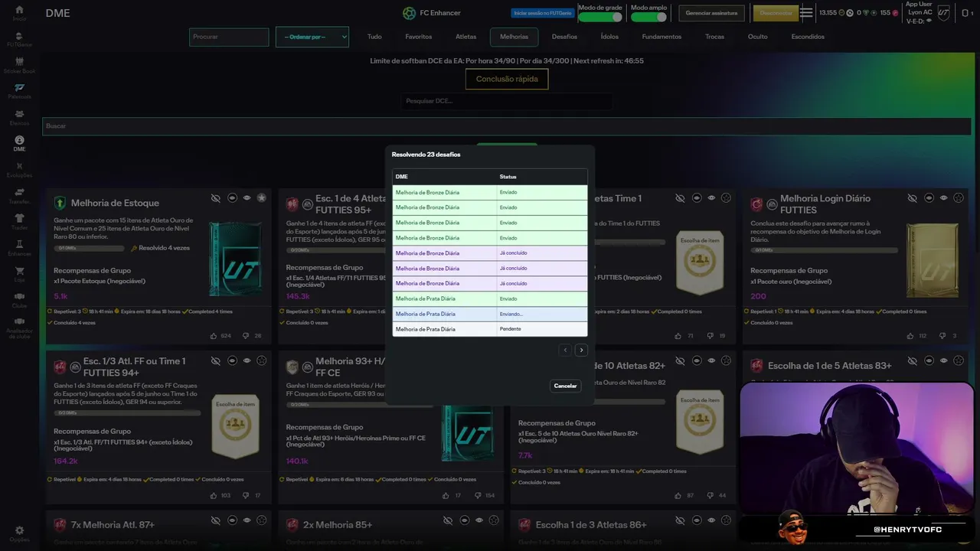
Task: Click the Conclusão rápida button
Action: [x=507, y=79]
